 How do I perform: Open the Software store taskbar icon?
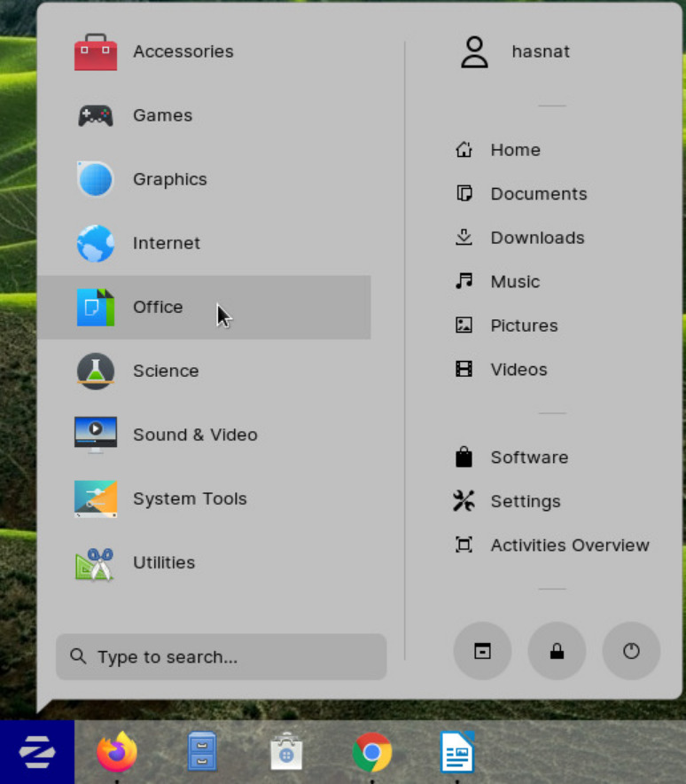click(x=286, y=752)
